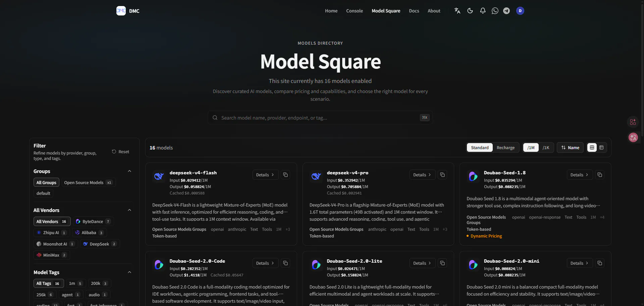Filter by 200k tag
The height and width of the screenshot is (306, 644).
click(99, 283)
